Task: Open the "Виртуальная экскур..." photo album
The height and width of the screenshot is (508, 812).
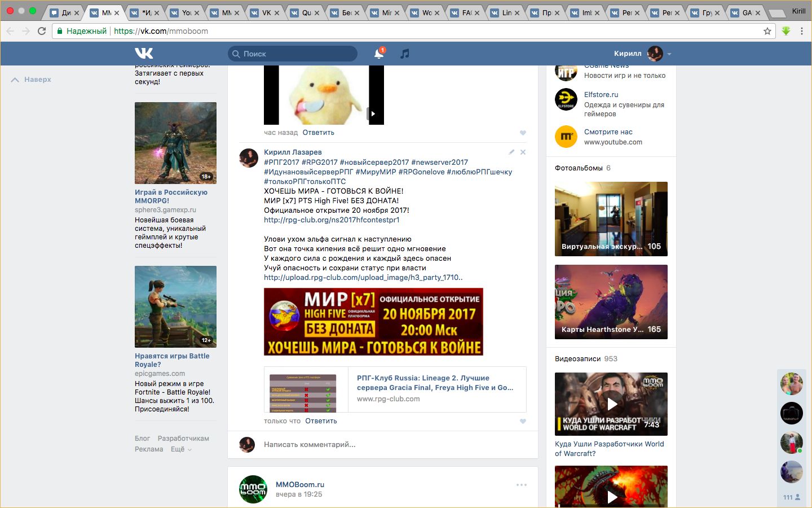Action: [x=611, y=219]
